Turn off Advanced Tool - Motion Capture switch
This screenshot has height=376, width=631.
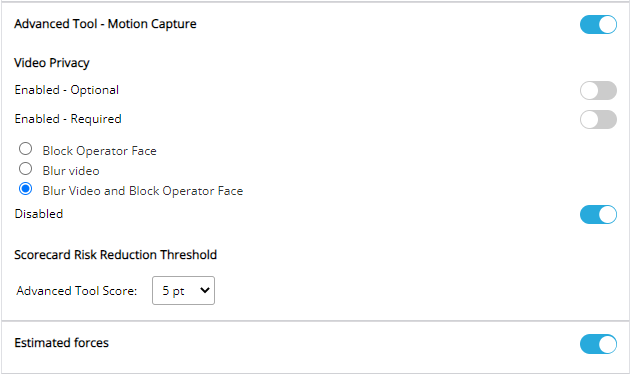[598, 25]
